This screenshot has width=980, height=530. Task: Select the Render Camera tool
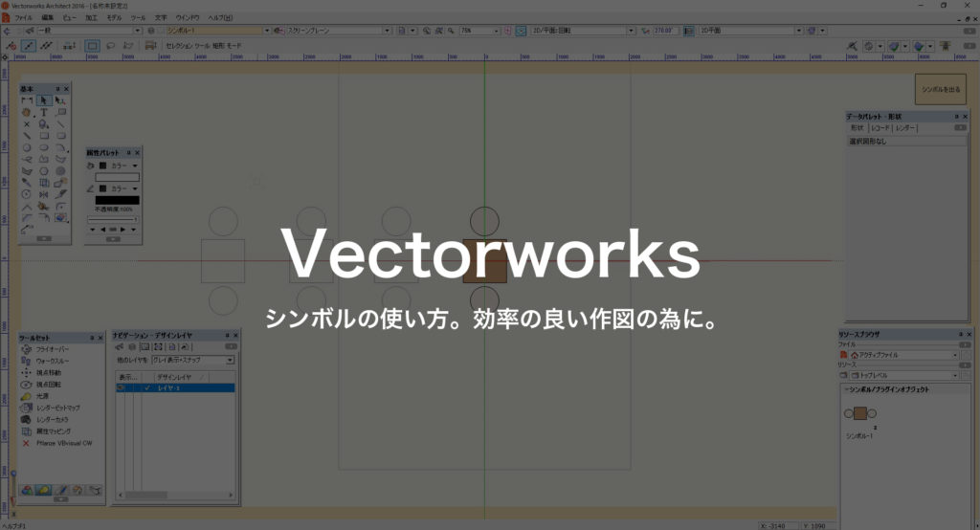tap(45, 419)
